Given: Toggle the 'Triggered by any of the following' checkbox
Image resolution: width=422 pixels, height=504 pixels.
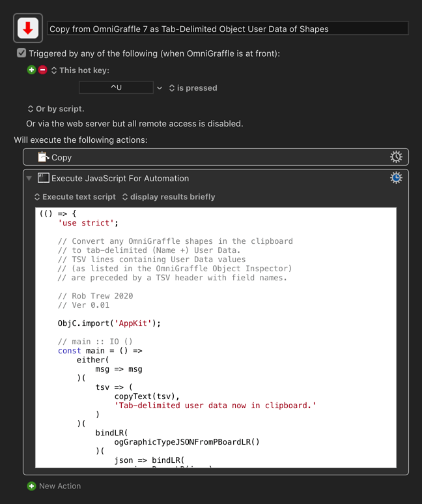Looking at the screenshot, I should (x=21, y=53).
